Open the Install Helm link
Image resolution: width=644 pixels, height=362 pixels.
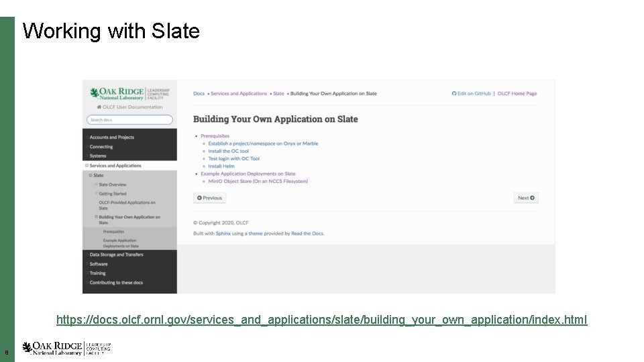(221, 166)
